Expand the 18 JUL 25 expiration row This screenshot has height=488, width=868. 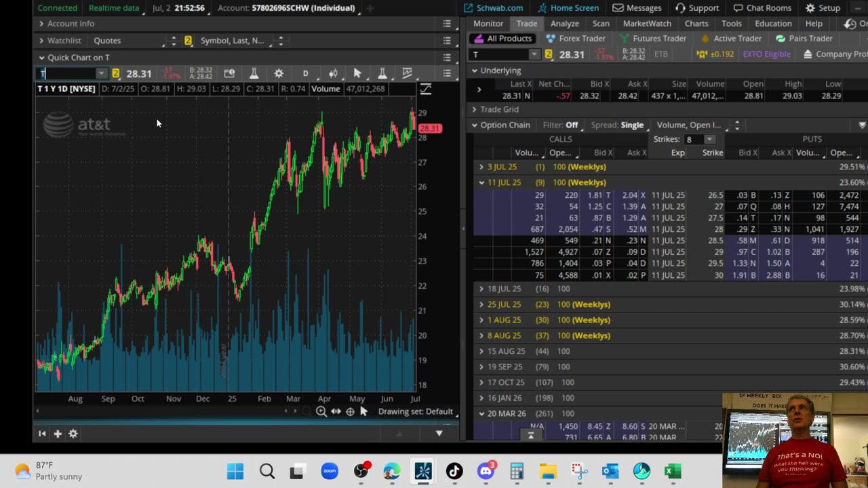point(481,289)
